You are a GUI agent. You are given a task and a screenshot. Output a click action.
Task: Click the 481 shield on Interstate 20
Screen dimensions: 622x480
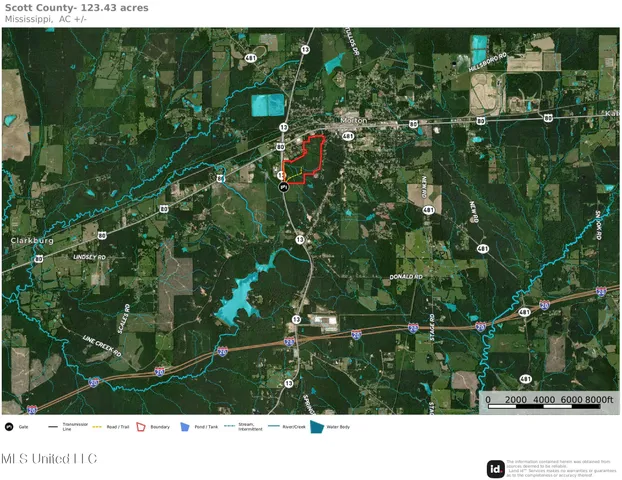point(524,312)
